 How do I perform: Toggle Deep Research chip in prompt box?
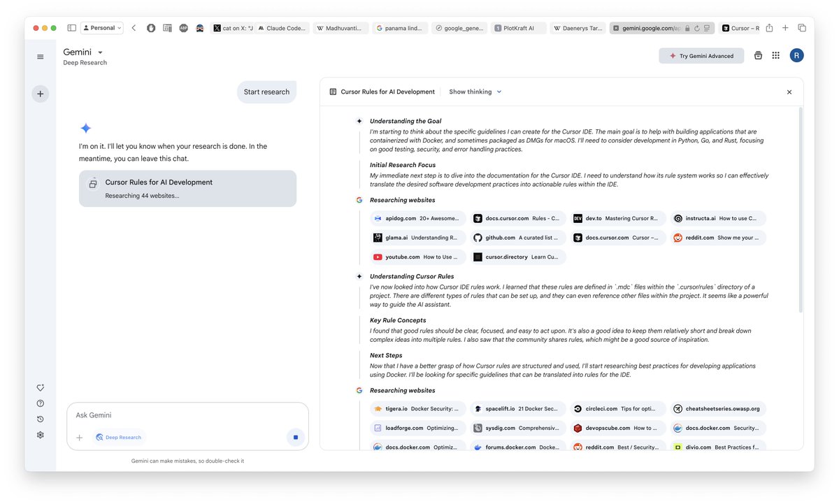(118, 438)
